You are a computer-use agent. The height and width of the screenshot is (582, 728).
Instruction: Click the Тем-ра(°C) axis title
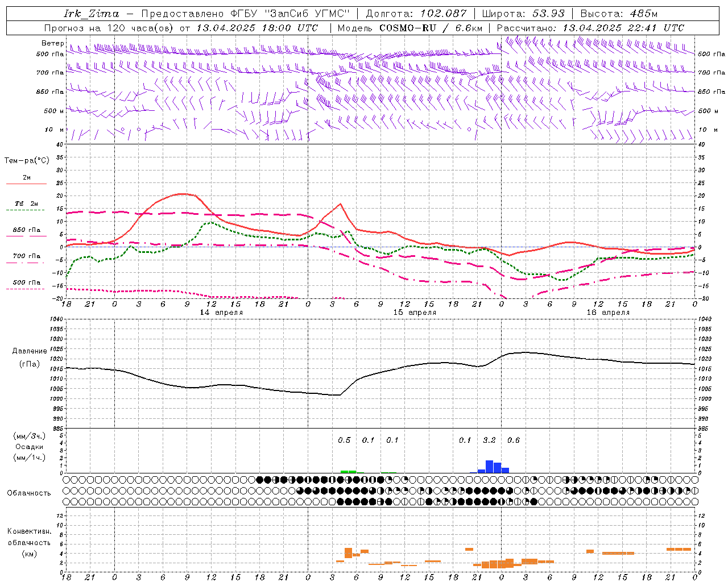[27, 161]
